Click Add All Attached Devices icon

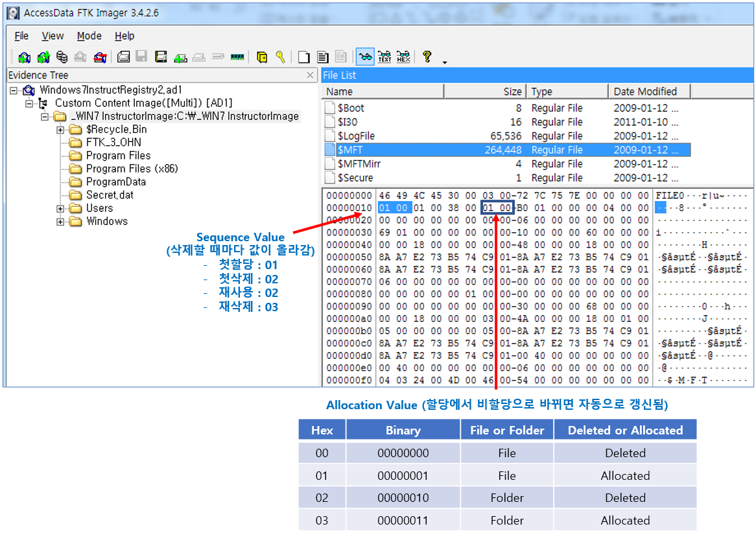(x=43, y=57)
